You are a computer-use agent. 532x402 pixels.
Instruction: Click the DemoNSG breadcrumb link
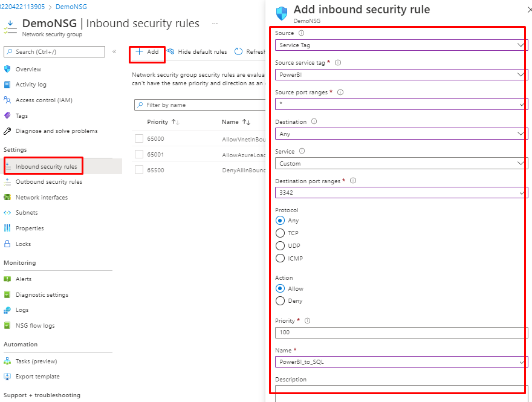click(x=73, y=7)
